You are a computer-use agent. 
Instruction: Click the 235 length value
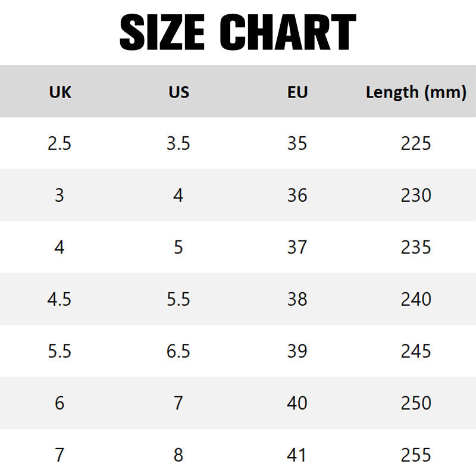(x=416, y=247)
